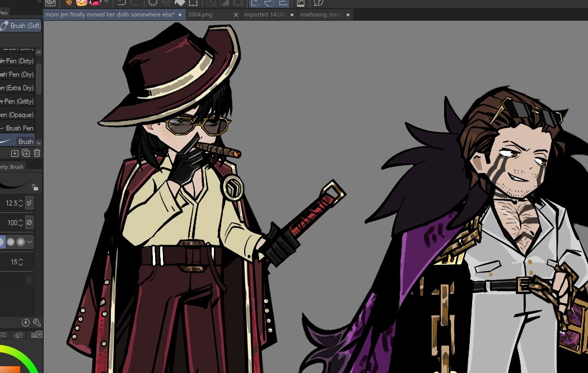Open the intermediate color panel tab icon

(x=18, y=335)
